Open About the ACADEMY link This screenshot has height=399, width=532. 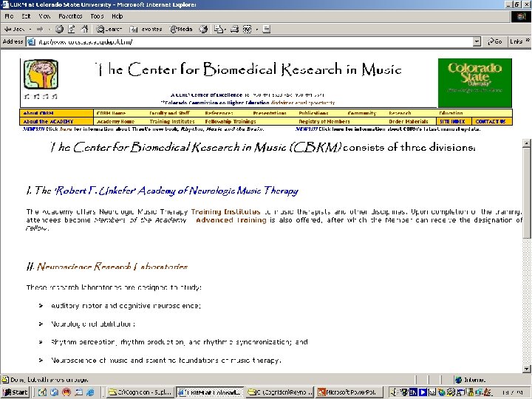tap(48, 121)
